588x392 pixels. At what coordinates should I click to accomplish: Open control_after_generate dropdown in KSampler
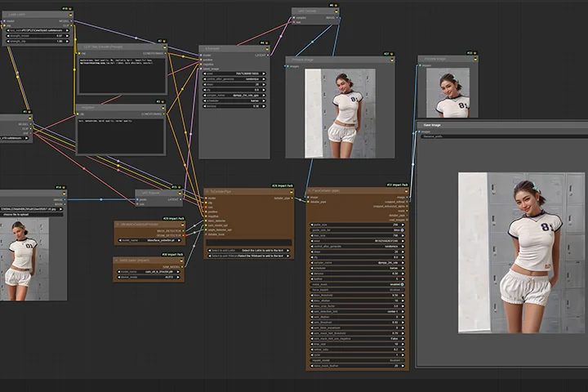234,79
